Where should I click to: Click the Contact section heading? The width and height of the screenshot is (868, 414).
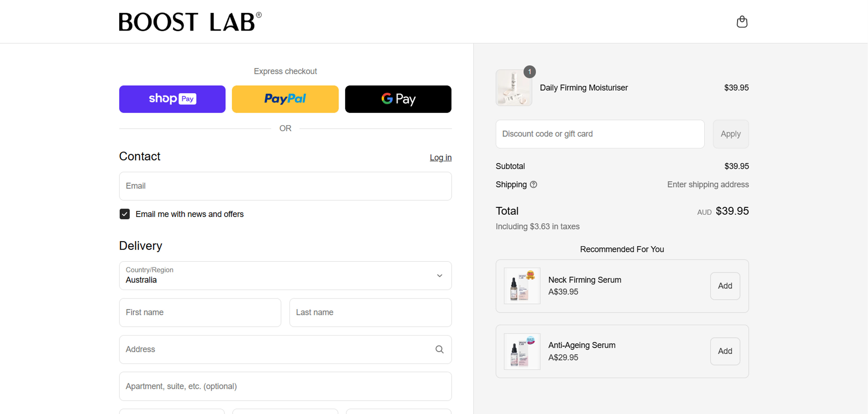(x=139, y=156)
